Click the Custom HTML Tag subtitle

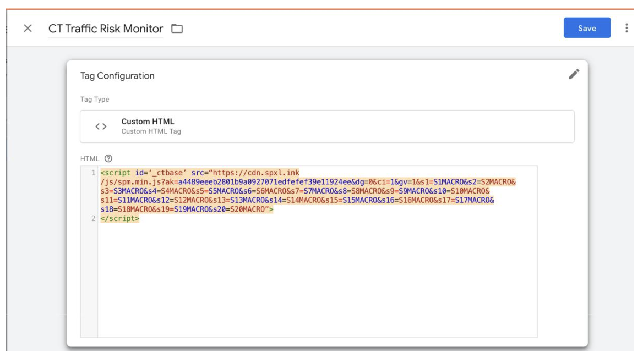pyautogui.click(x=151, y=131)
